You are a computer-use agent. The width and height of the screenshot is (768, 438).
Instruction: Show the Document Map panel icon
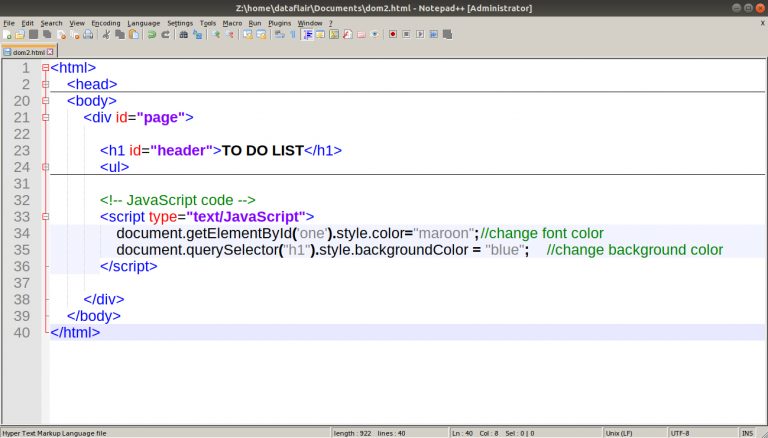(334, 34)
